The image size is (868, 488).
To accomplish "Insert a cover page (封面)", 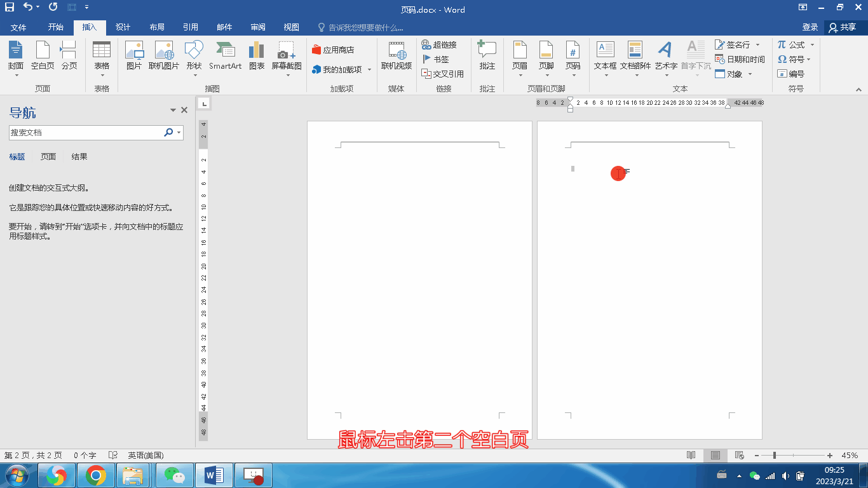I will tap(16, 58).
